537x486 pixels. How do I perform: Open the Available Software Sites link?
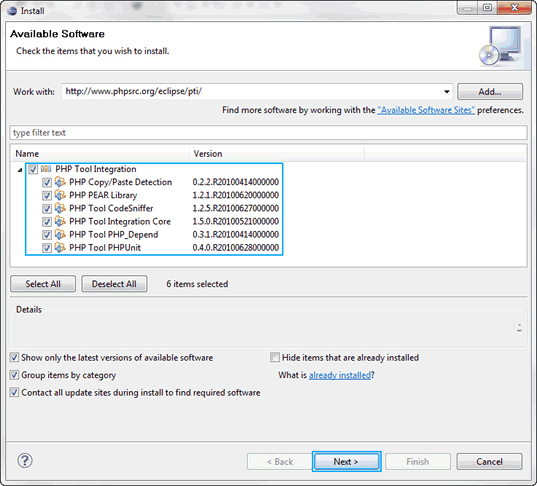(426, 110)
